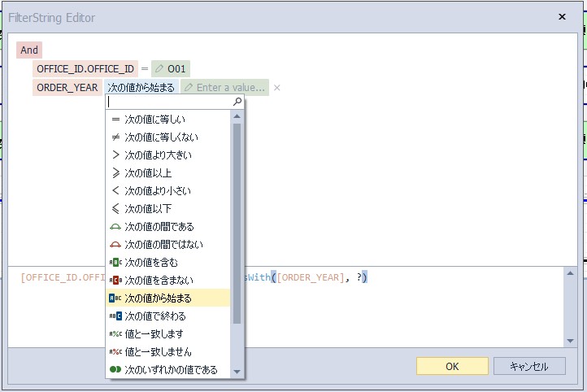Click the pencil icon beside O01 value
The image size is (587, 392).
tap(159, 69)
